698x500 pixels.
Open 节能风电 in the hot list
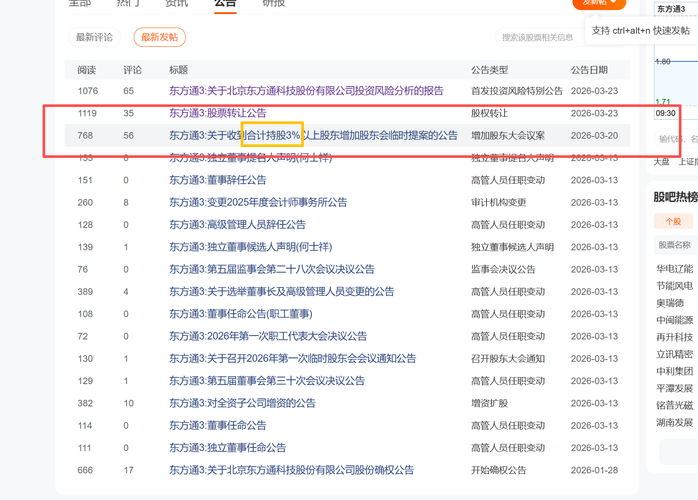click(x=674, y=285)
